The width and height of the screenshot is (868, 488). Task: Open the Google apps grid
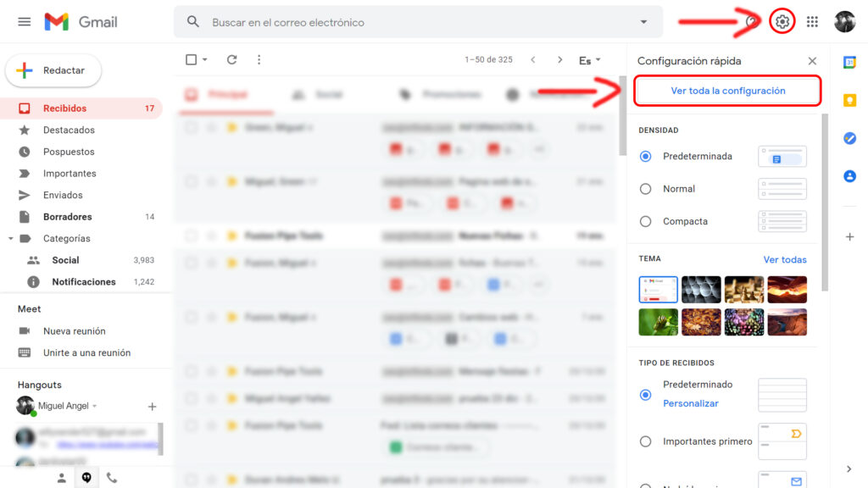point(812,21)
